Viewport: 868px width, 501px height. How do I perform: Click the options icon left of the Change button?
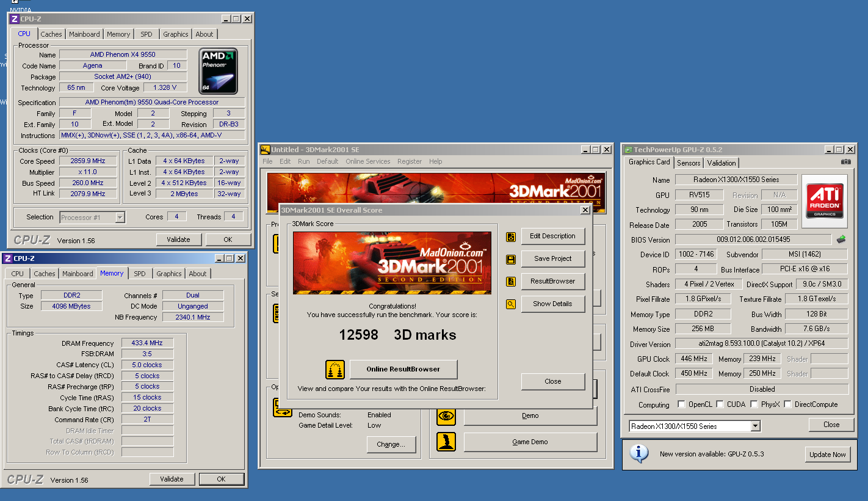283,408
